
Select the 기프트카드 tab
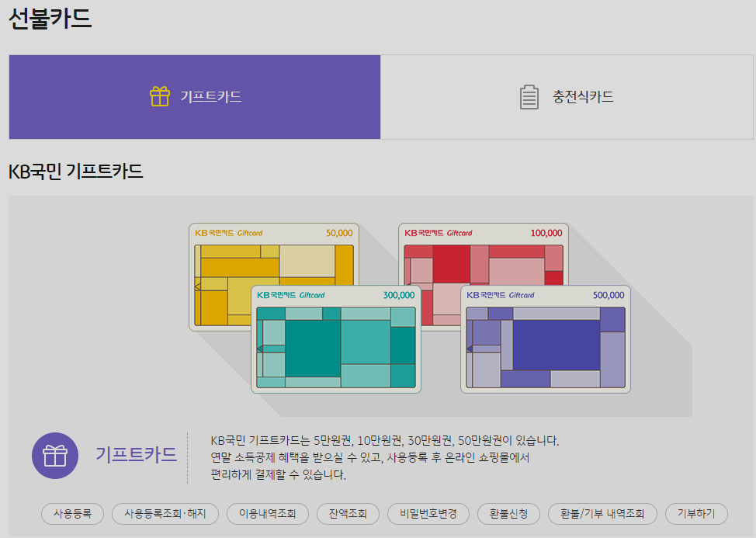click(x=195, y=97)
